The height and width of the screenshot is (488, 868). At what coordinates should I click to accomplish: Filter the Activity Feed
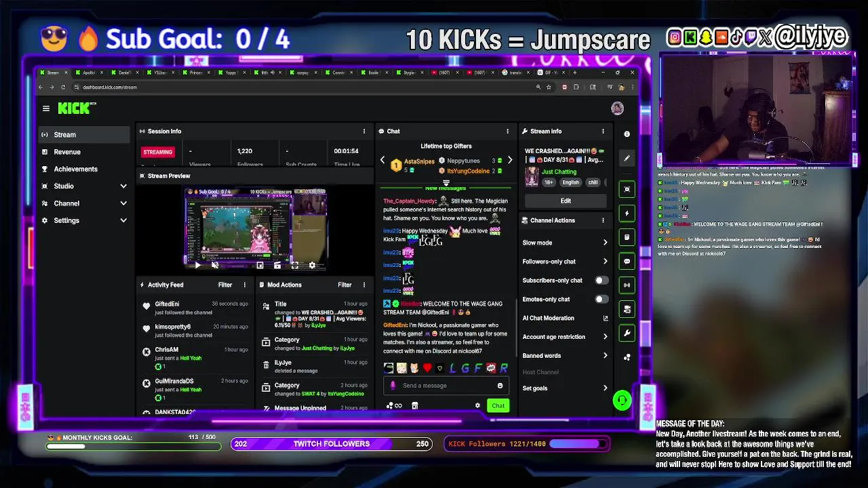[225, 285]
